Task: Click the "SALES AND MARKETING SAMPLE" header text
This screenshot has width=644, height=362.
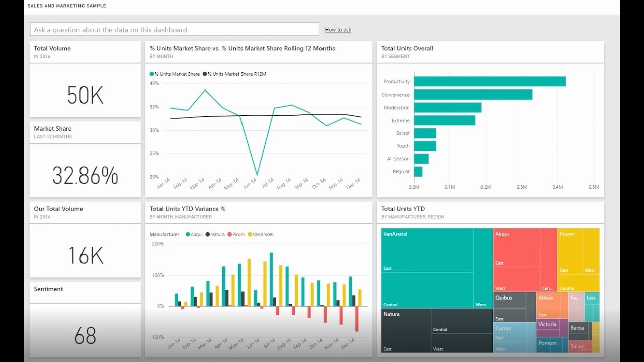Action: click(x=66, y=6)
